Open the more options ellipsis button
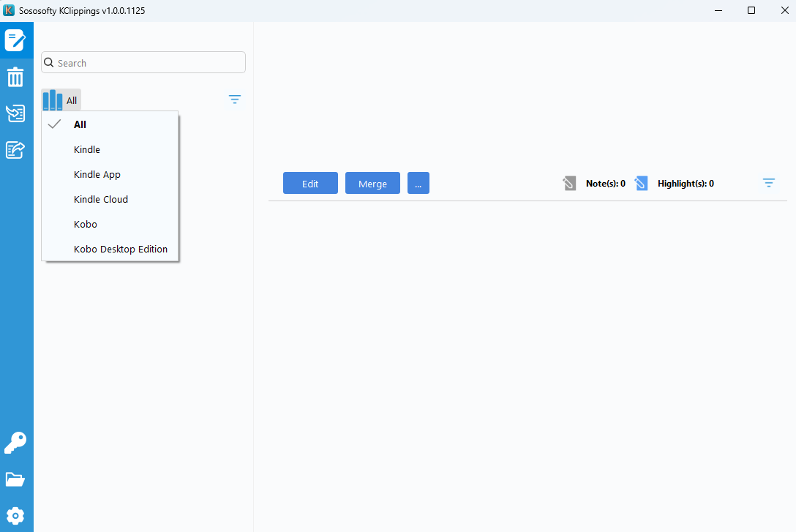The height and width of the screenshot is (532, 796). pos(418,183)
